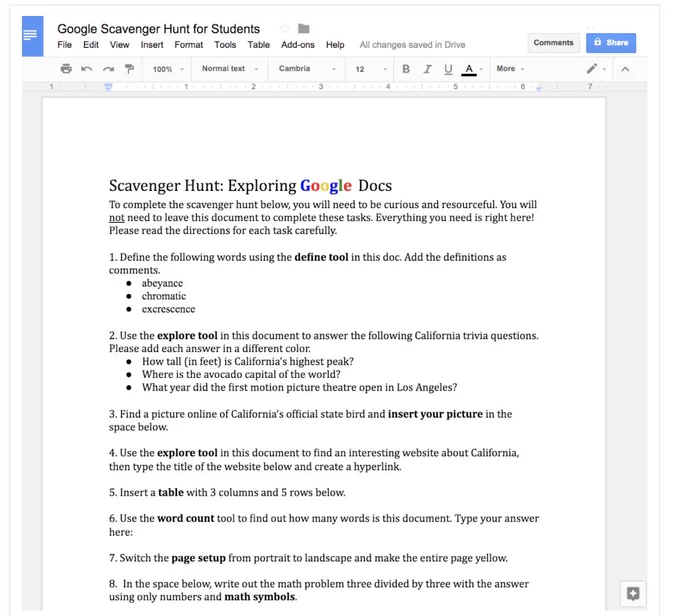Image resolution: width=680 pixels, height=616 pixels.
Task: Open the Tools menu
Action: pos(225,45)
